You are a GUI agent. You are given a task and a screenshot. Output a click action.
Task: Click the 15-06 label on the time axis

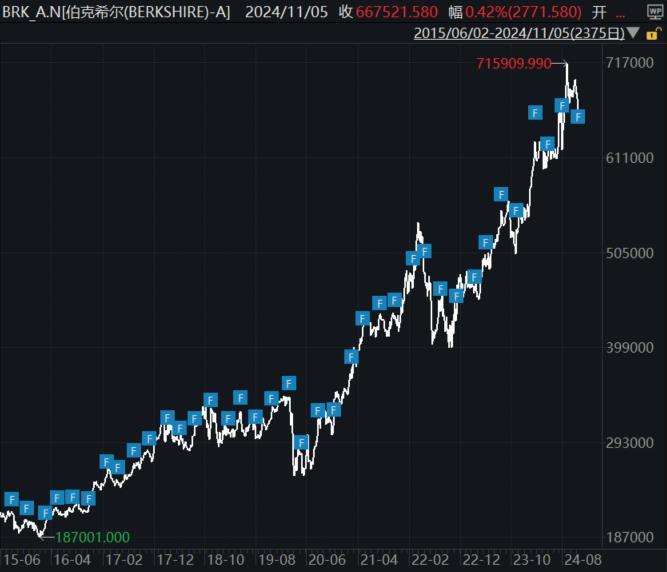point(20,560)
